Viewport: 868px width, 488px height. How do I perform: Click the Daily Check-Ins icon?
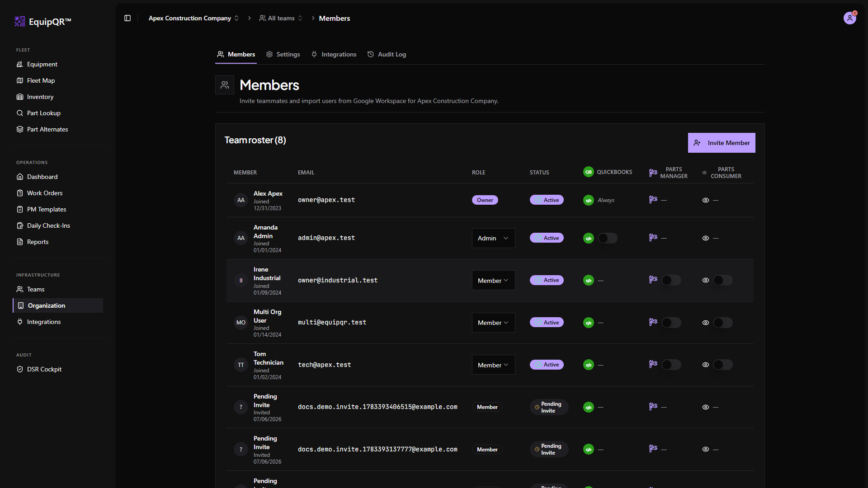coord(20,225)
